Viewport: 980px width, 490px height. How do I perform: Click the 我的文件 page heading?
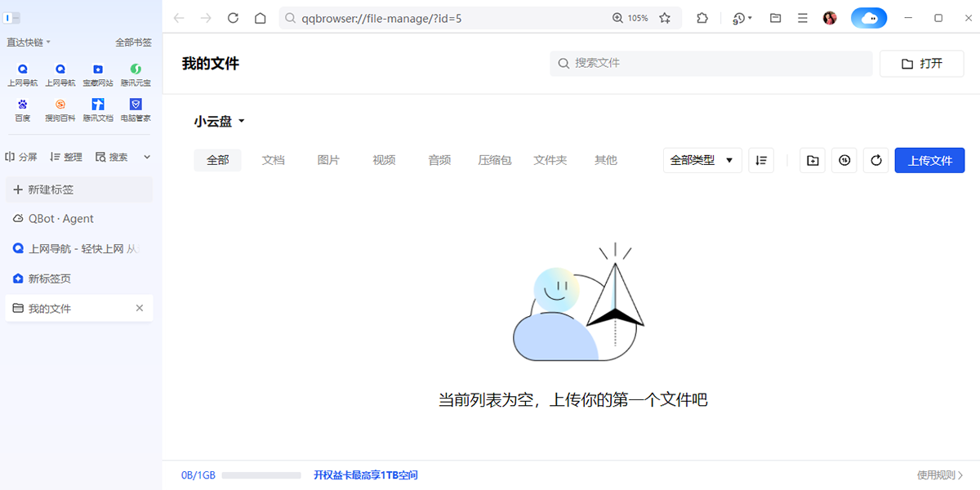pos(211,64)
